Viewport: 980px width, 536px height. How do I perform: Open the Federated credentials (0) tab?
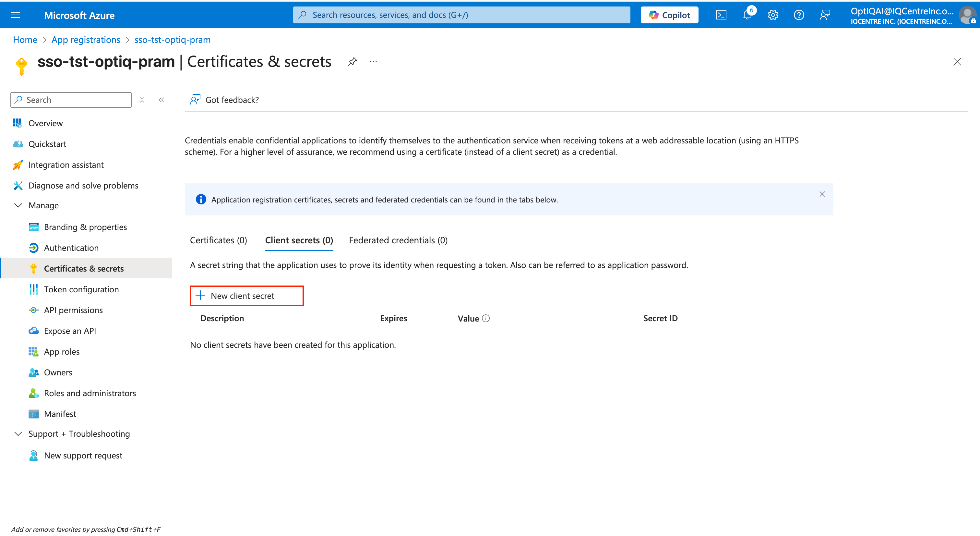click(x=398, y=240)
